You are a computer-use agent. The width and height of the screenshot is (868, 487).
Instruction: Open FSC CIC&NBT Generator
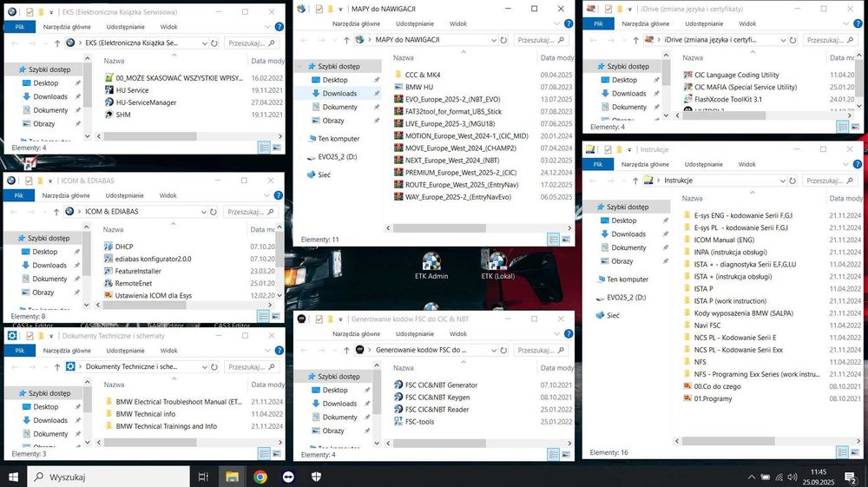[x=441, y=385]
